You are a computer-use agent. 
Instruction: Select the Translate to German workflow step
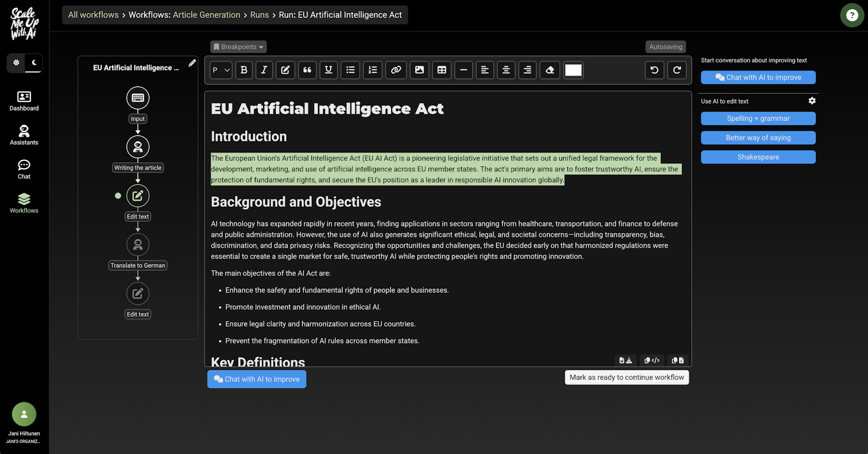tap(138, 245)
